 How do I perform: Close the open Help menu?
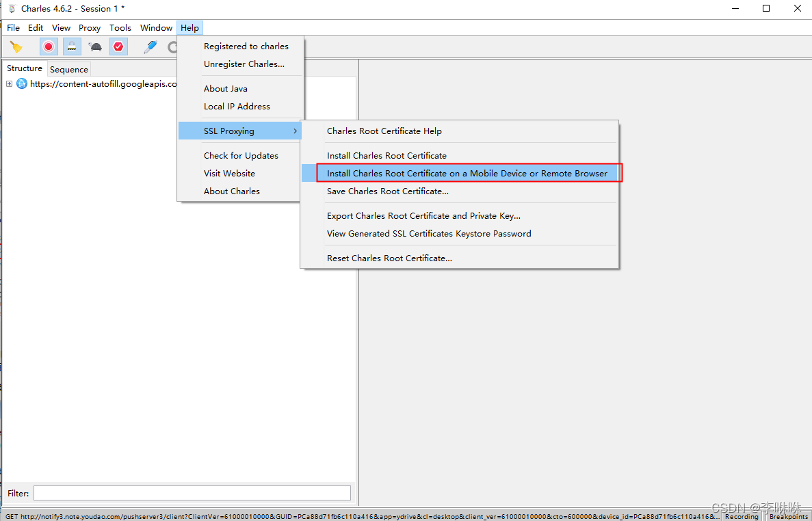189,28
